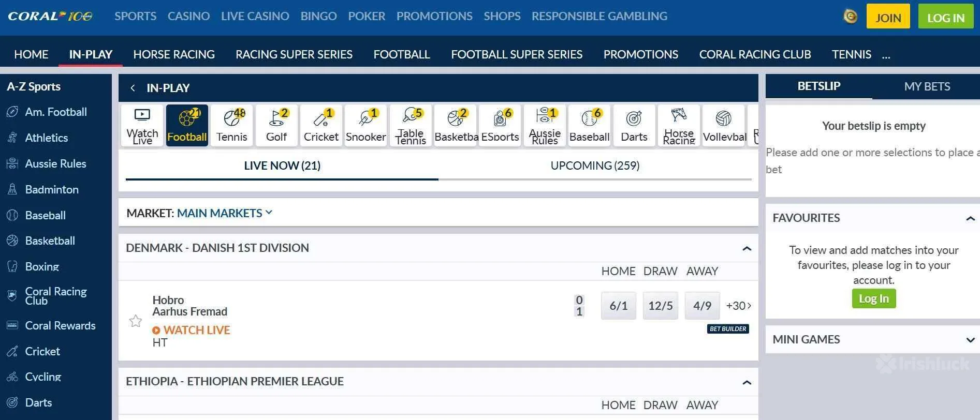This screenshot has width=980, height=420.
Task: Select the Cricket in-play icon in ribbon
Action: tap(321, 125)
